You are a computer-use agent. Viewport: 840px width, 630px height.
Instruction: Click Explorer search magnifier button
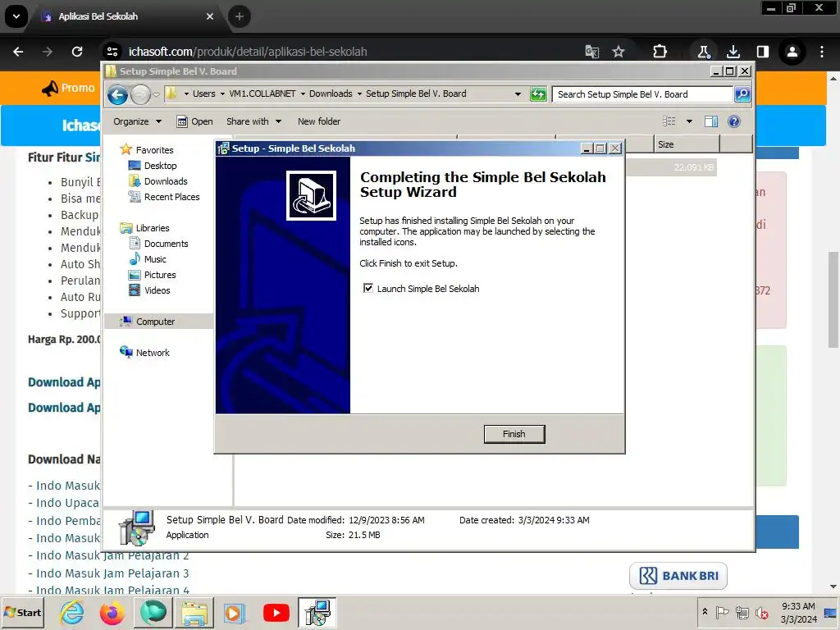[742, 94]
